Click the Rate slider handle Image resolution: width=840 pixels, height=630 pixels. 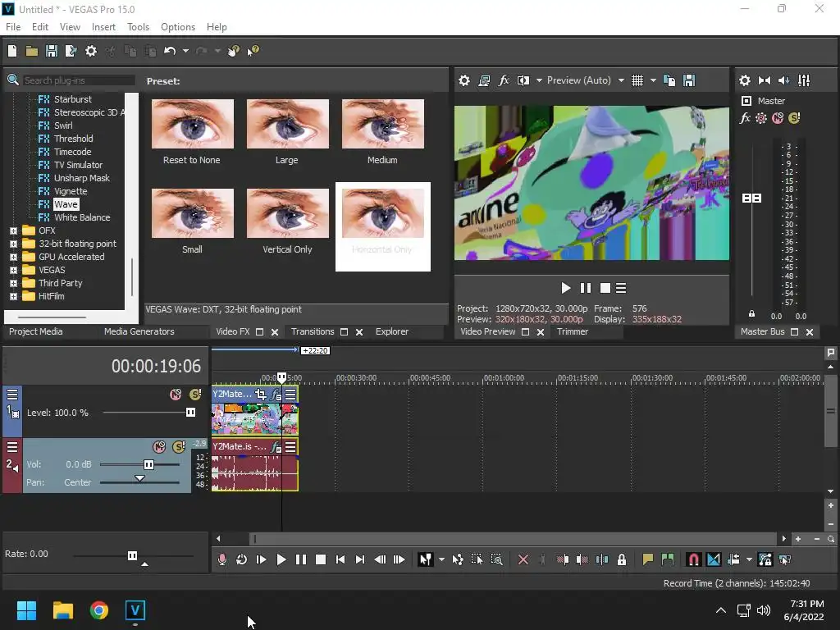click(132, 555)
